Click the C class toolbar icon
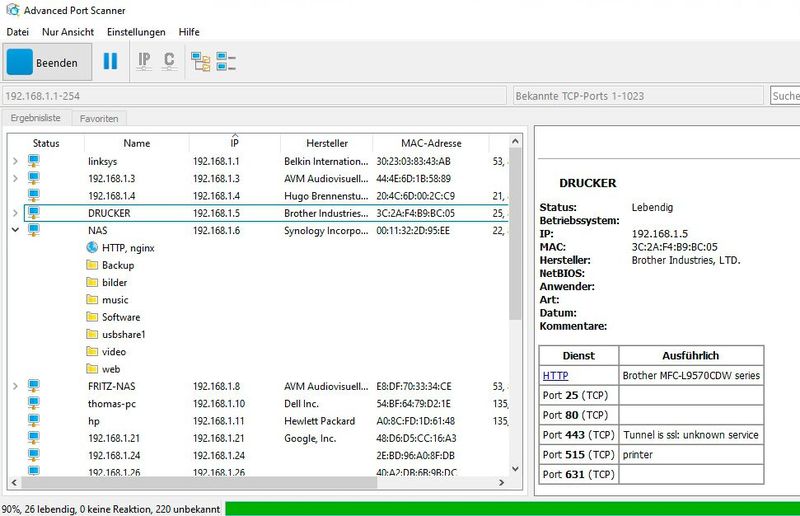The height and width of the screenshot is (516, 800). tap(169, 61)
